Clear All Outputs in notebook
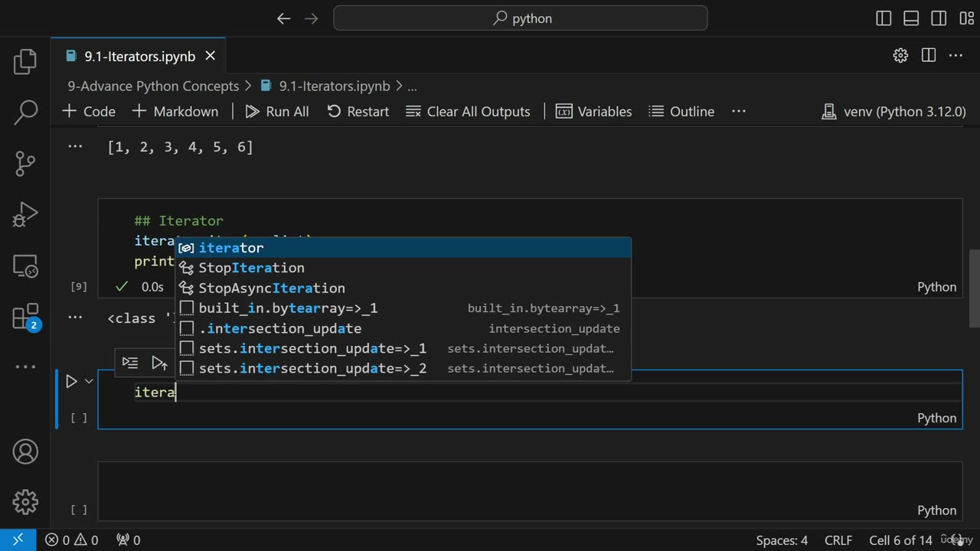The image size is (980, 551). 468,111
